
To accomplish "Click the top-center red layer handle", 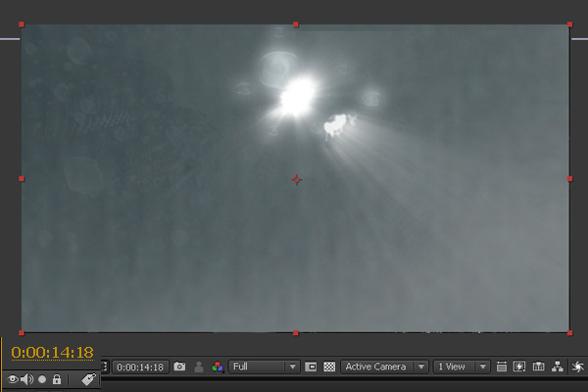I will [x=296, y=24].
